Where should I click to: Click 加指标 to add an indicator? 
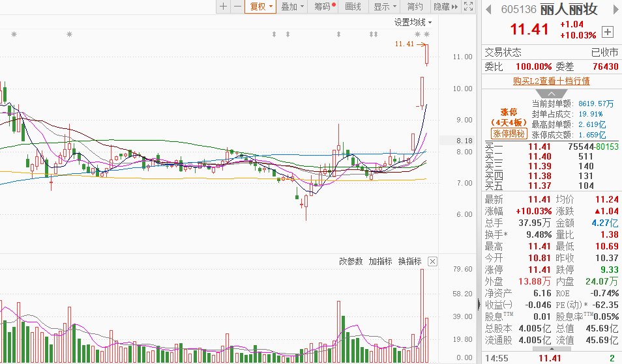(380, 261)
